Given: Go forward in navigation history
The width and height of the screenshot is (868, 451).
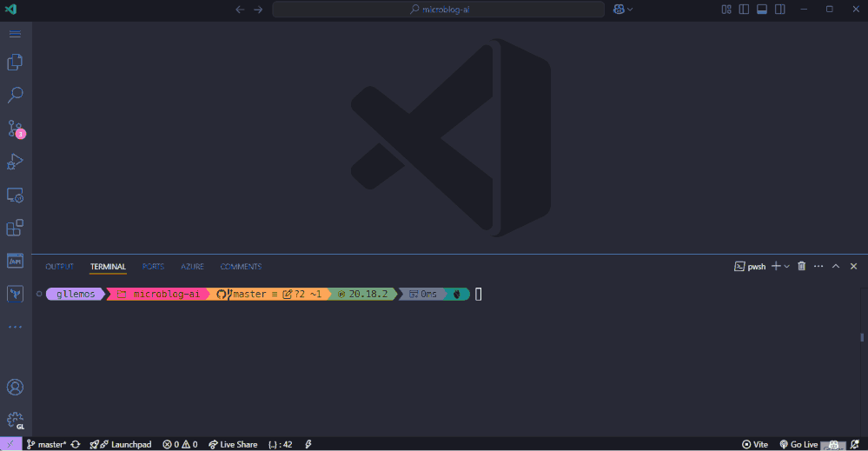Looking at the screenshot, I should [258, 10].
